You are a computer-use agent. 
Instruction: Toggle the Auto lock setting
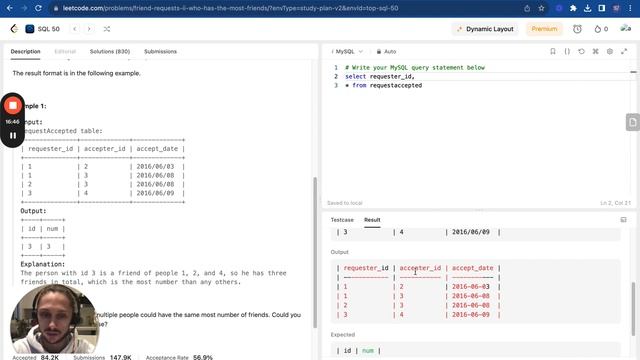[x=386, y=51]
